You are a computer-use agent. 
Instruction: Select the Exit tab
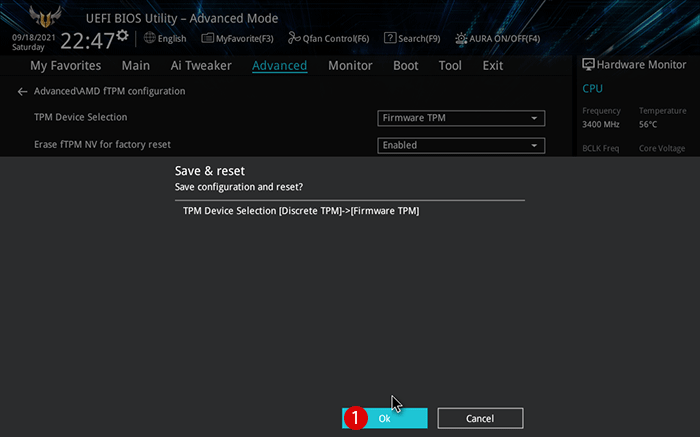point(492,66)
